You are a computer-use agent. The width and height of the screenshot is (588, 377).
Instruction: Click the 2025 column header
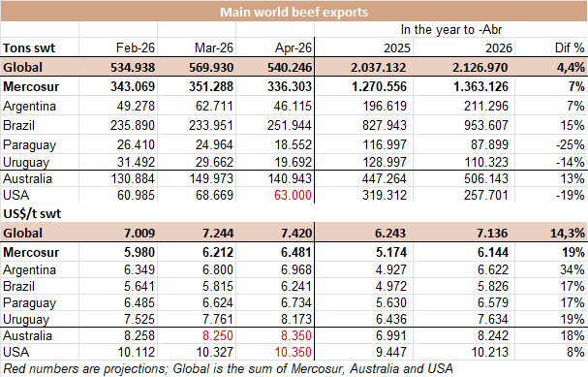click(397, 48)
